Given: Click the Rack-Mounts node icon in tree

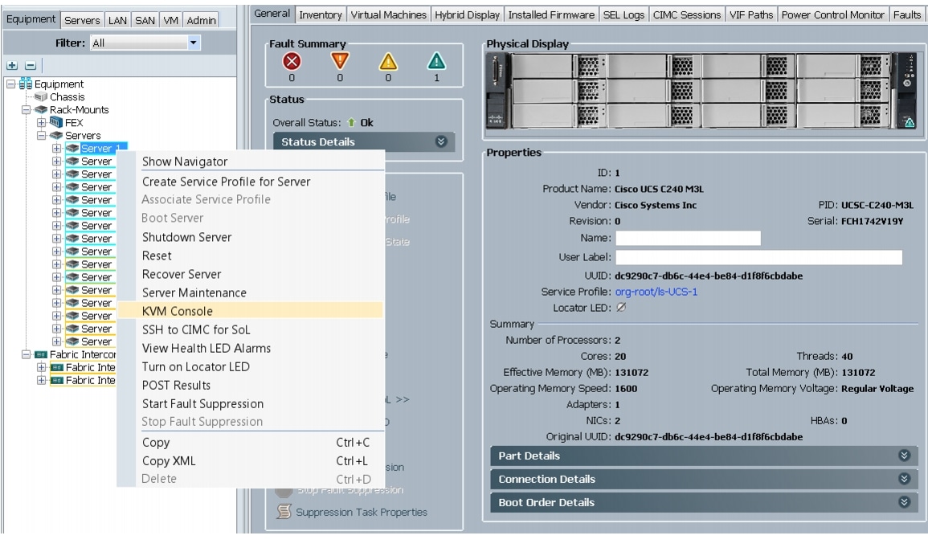Looking at the screenshot, I should point(41,109).
